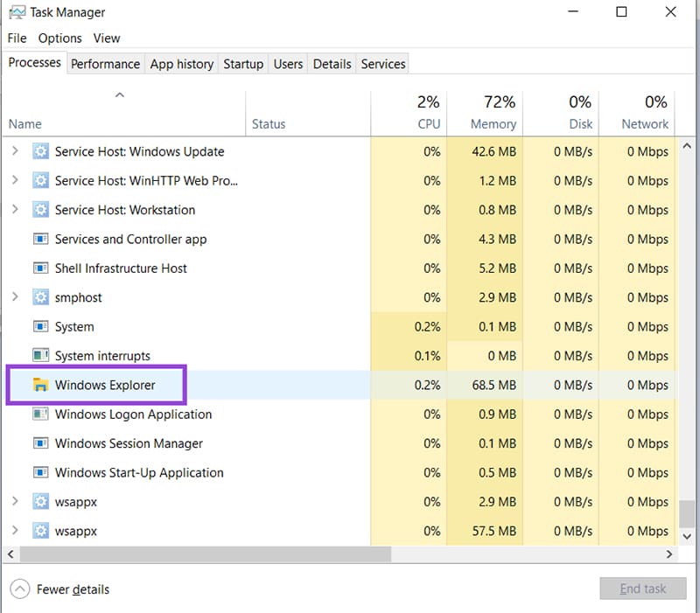
Task: Switch to the Services tab
Action: [x=383, y=64]
